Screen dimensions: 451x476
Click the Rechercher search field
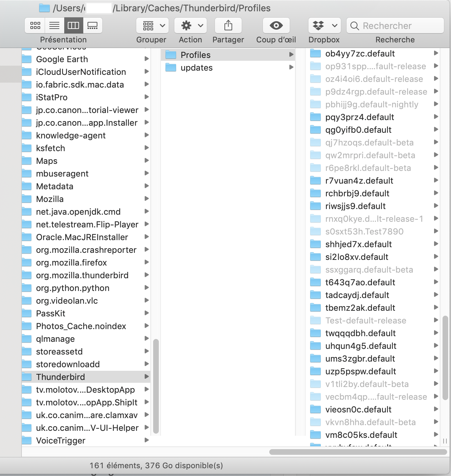395,25
